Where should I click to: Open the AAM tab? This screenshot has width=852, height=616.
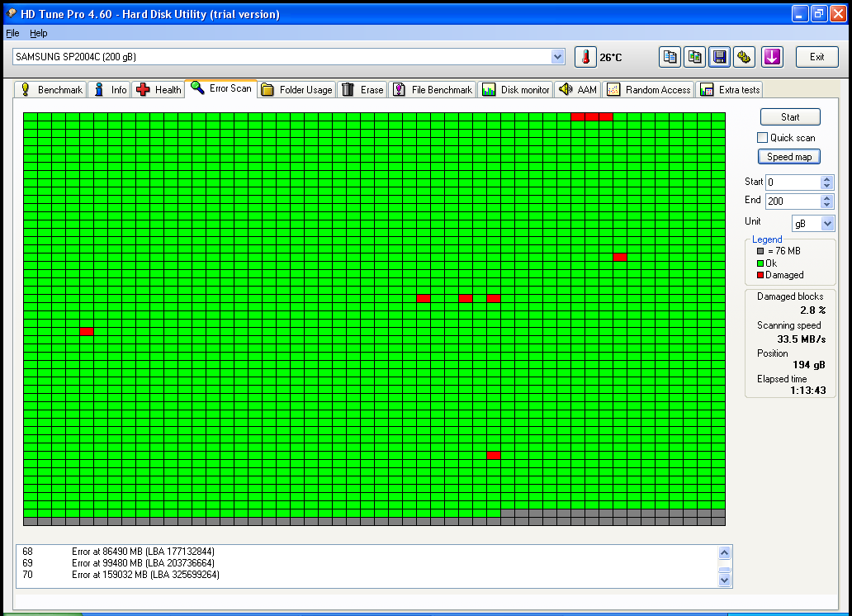coord(578,90)
